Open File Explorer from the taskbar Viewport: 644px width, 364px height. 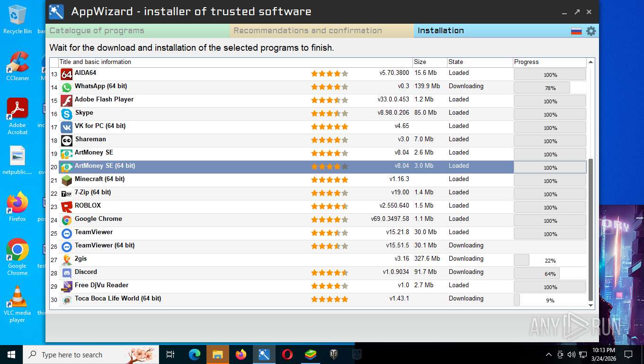(217, 354)
